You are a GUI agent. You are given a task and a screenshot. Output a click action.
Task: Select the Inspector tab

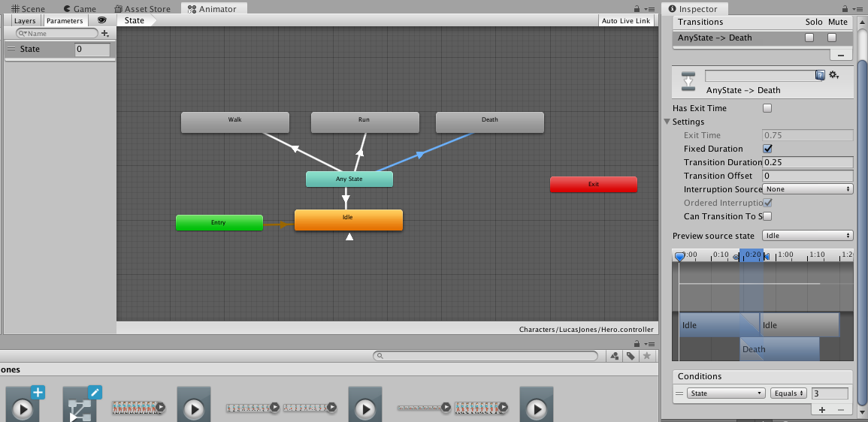point(694,9)
